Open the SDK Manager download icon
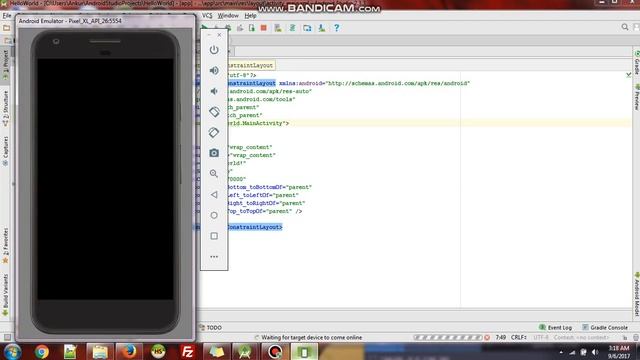Image resolution: width=640 pixels, height=360 pixels. click(x=322, y=28)
